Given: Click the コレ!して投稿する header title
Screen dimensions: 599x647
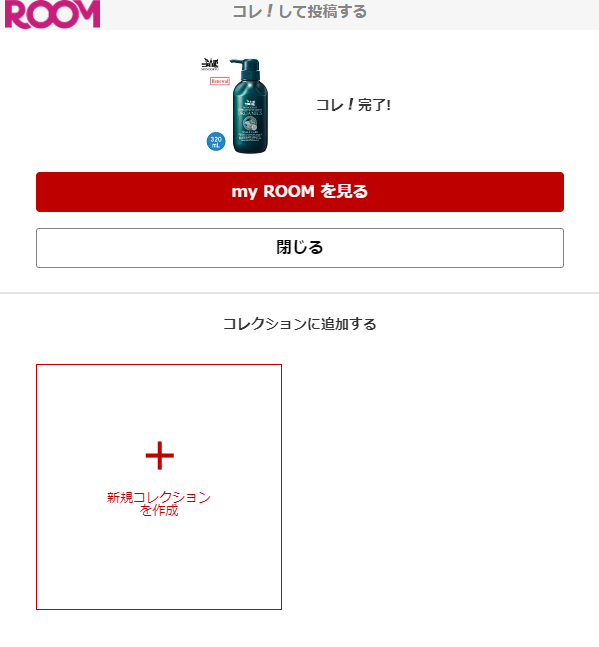Looking at the screenshot, I should pos(300,11).
